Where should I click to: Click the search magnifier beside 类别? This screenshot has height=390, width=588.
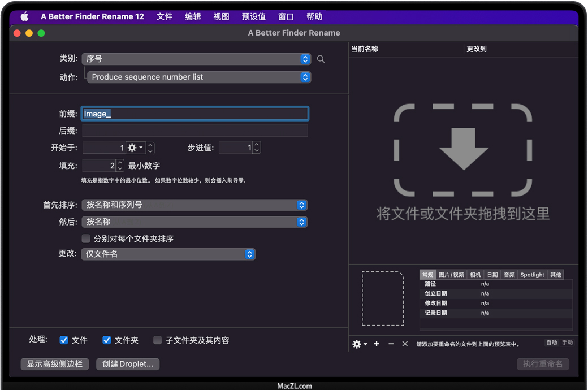pos(321,59)
